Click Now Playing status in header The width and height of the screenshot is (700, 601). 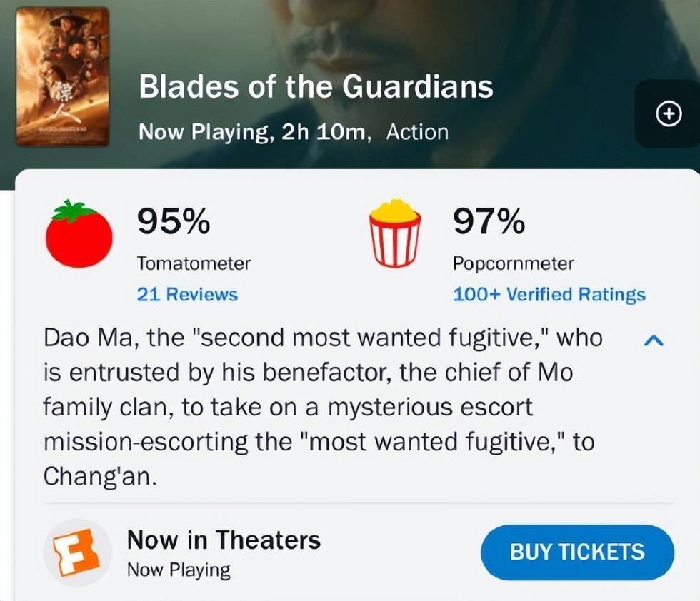pyautogui.click(x=203, y=132)
